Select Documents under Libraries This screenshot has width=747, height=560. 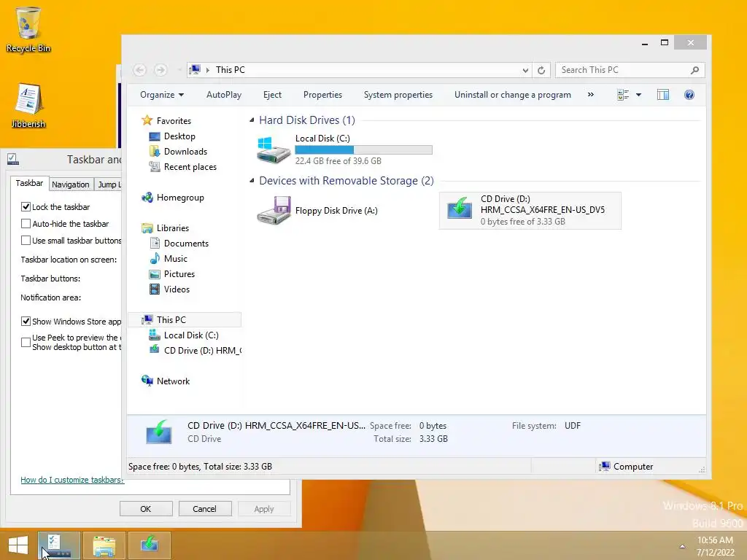pyautogui.click(x=179, y=244)
